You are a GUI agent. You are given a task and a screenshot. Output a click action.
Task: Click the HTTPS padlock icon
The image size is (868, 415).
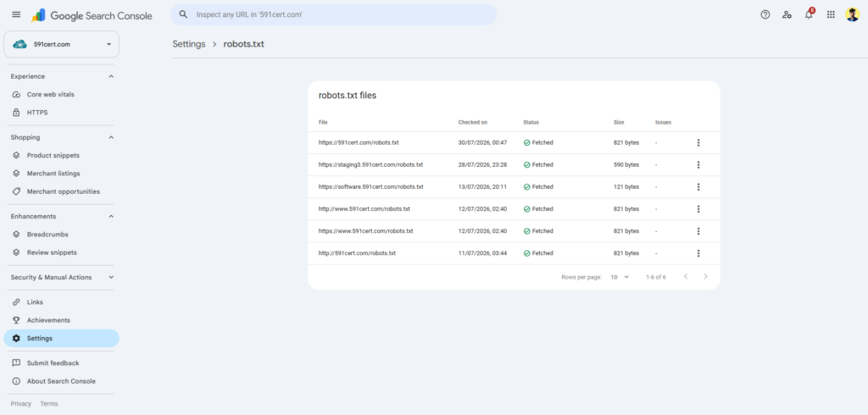click(17, 113)
